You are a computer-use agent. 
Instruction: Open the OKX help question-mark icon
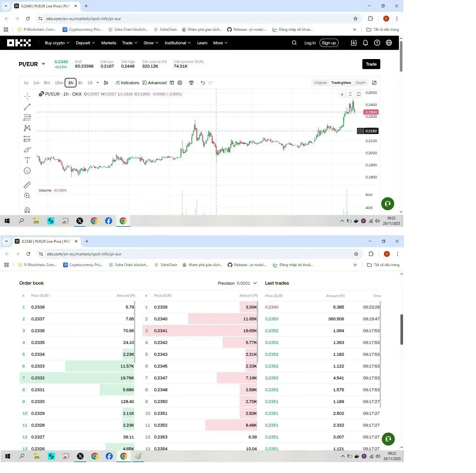pos(377,43)
